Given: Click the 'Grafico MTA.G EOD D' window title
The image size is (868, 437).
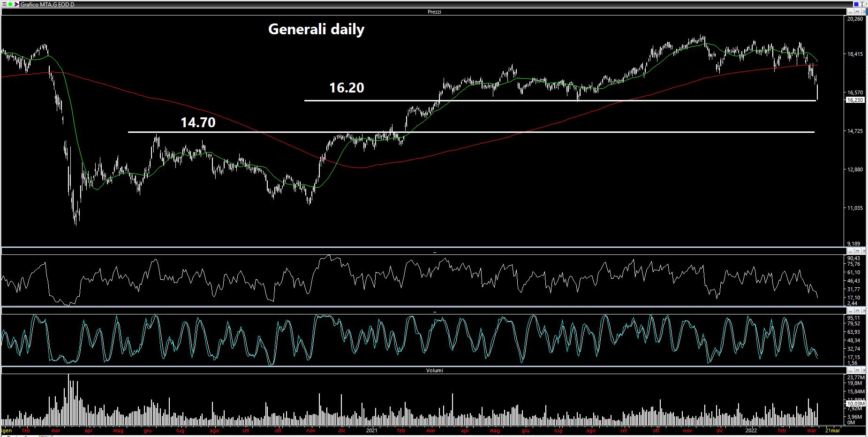Looking at the screenshot, I should [47, 4].
